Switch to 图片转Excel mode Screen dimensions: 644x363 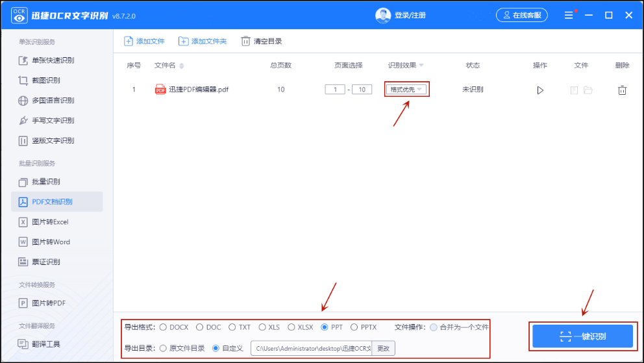click(50, 222)
